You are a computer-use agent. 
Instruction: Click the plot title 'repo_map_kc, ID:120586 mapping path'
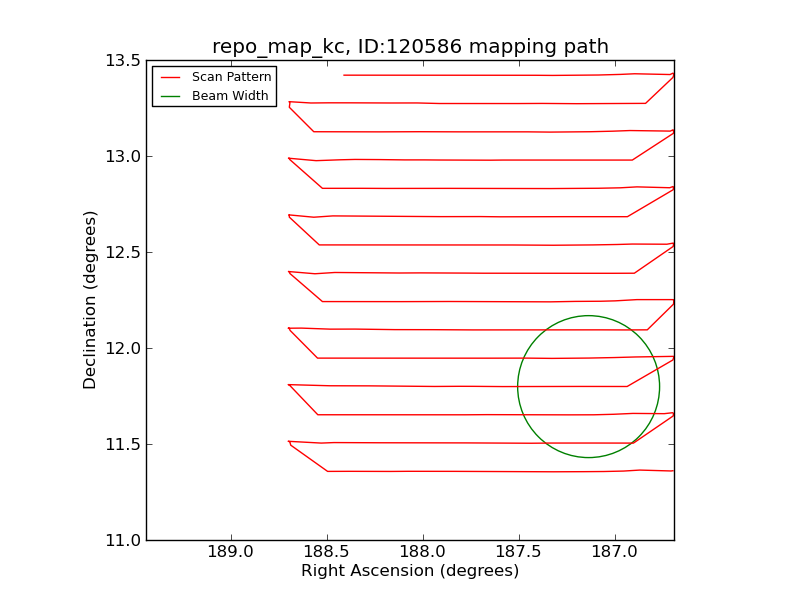pyautogui.click(x=410, y=46)
